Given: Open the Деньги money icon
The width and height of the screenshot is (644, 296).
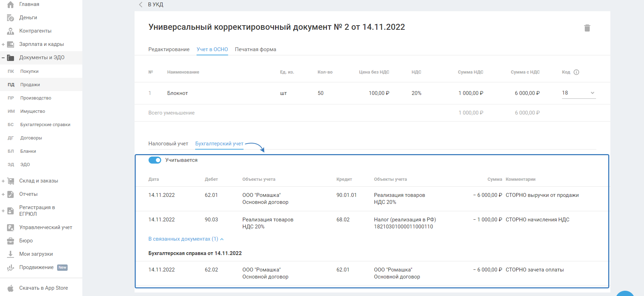Looking at the screenshot, I should point(11,18).
